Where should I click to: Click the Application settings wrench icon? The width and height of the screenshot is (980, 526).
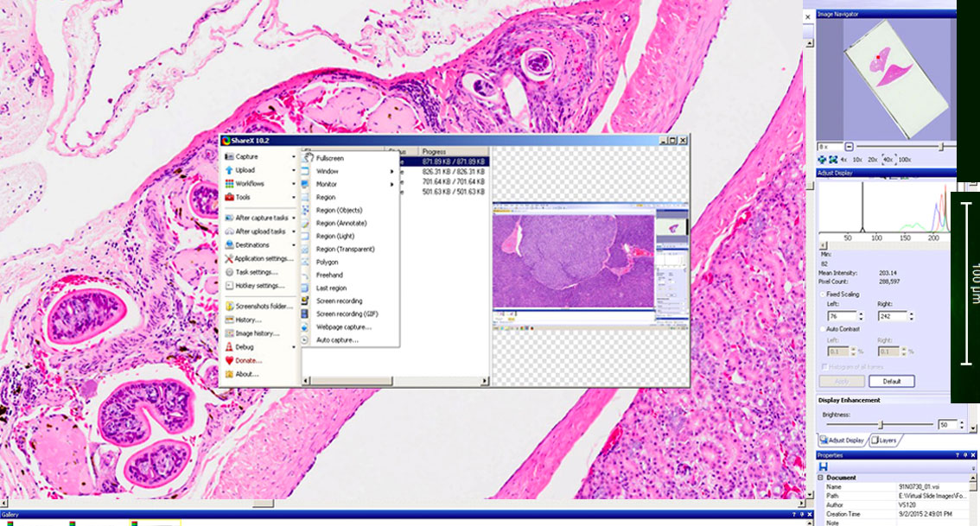click(229, 258)
